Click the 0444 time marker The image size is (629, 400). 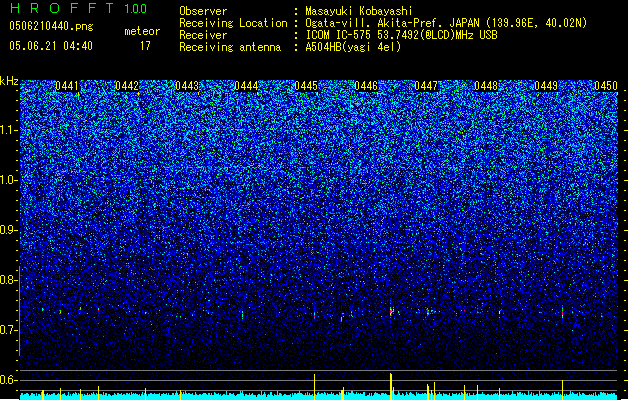tap(246, 86)
